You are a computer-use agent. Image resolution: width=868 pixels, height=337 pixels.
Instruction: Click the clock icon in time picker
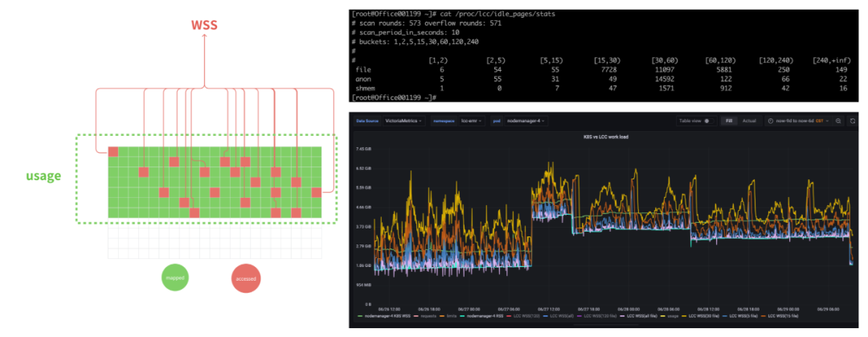pyautogui.click(x=771, y=121)
